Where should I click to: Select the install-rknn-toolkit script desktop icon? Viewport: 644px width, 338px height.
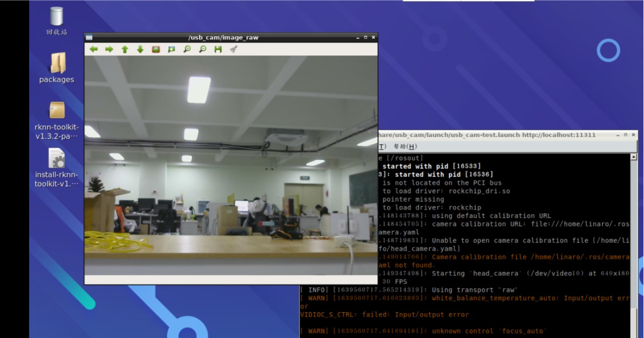57,168
